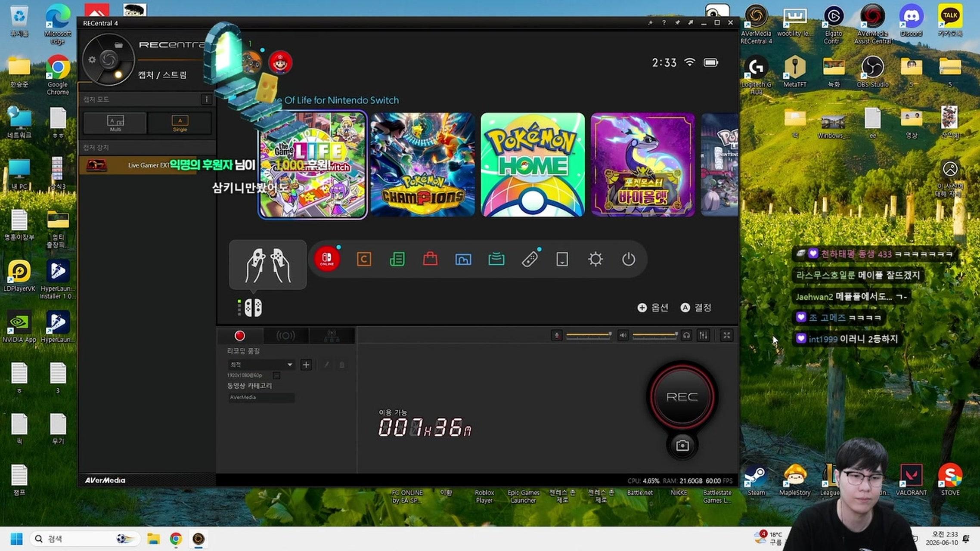Image resolution: width=980 pixels, height=551 pixels.
Task: Open the Windows Start menu
Action: (x=16, y=539)
